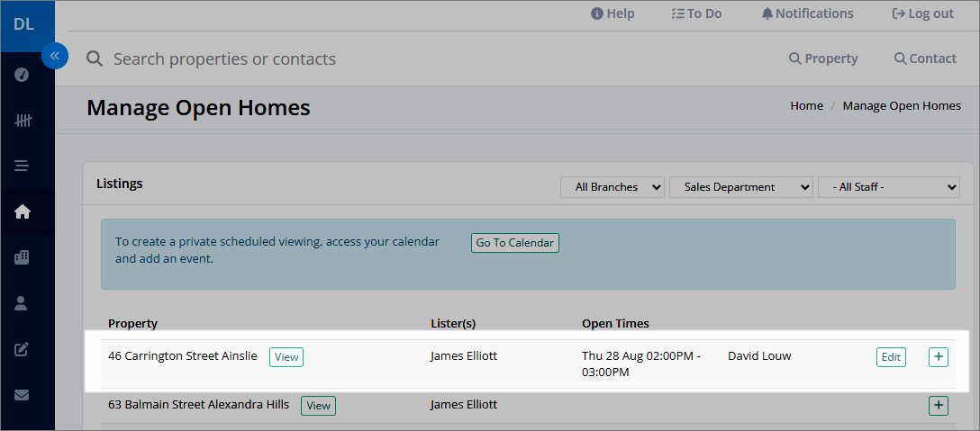Open the home properties sidebar icon
Image resolution: width=980 pixels, height=431 pixels.
(x=22, y=212)
